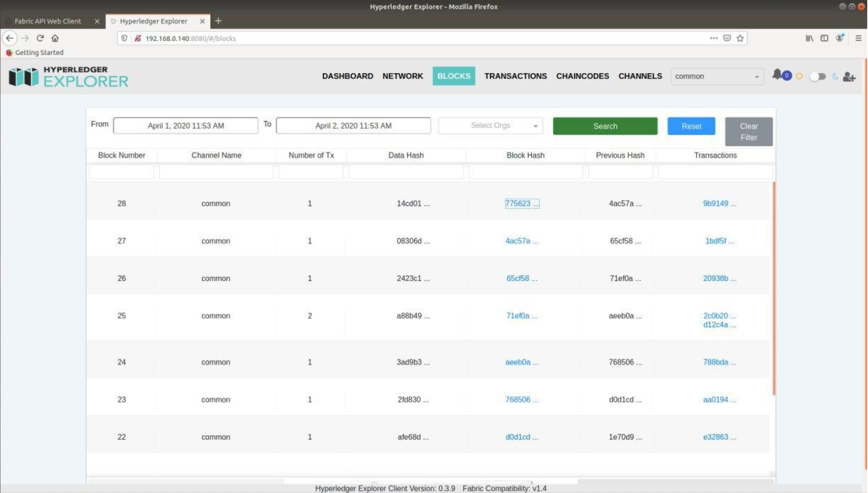
Task: Bookmark the page with the star icon
Action: pos(740,38)
